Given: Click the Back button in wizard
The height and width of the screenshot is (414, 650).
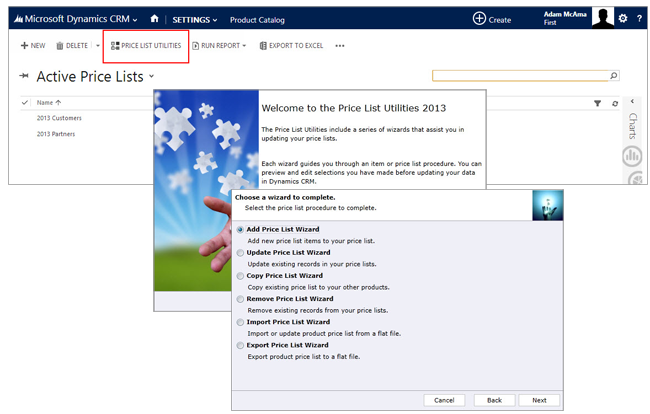Looking at the screenshot, I should [495, 400].
